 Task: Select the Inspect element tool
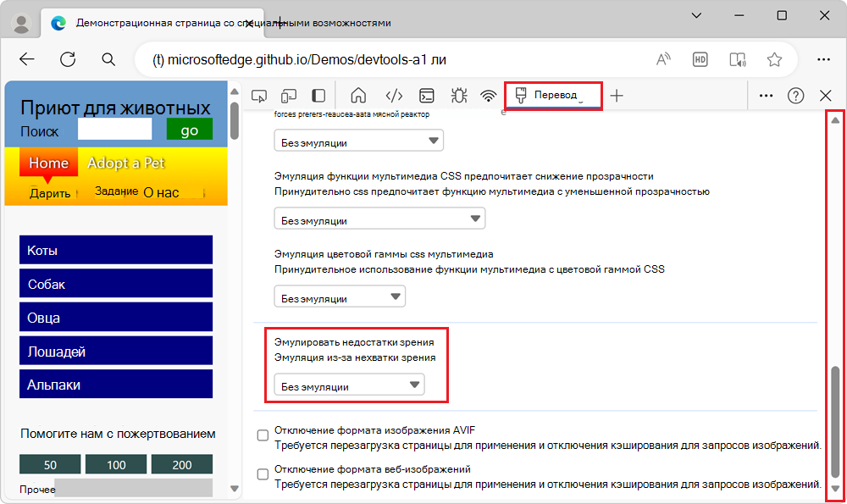[259, 97]
